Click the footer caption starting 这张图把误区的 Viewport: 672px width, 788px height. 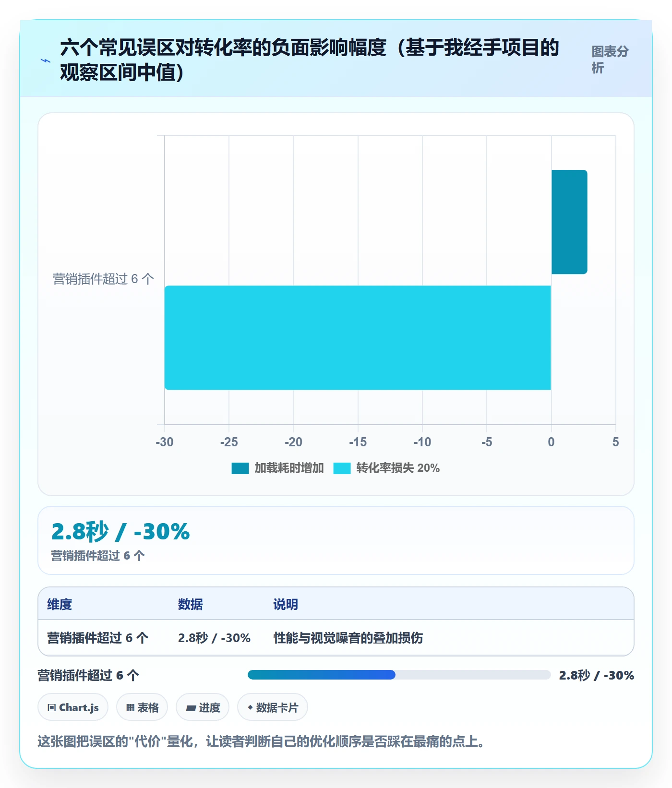(x=261, y=741)
